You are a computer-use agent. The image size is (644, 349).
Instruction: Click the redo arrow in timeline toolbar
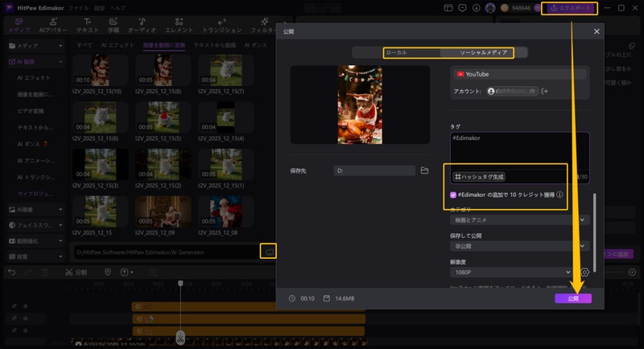(x=28, y=273)
